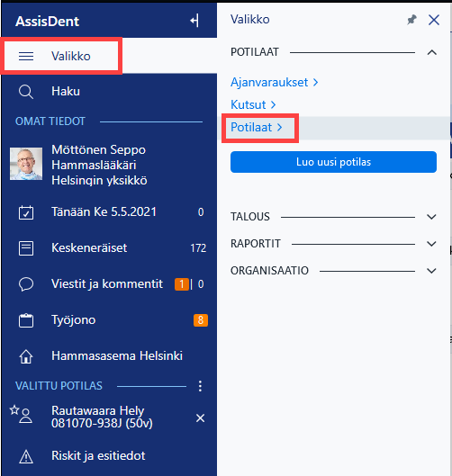Viewport: 452px width, 476px height.
Task: Open the Kutsut menu entry
Action: coord(253,104)
